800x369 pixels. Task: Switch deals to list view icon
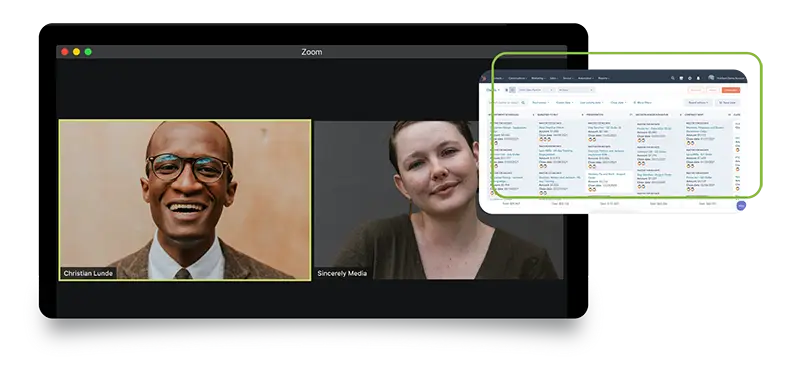point(507,90)
